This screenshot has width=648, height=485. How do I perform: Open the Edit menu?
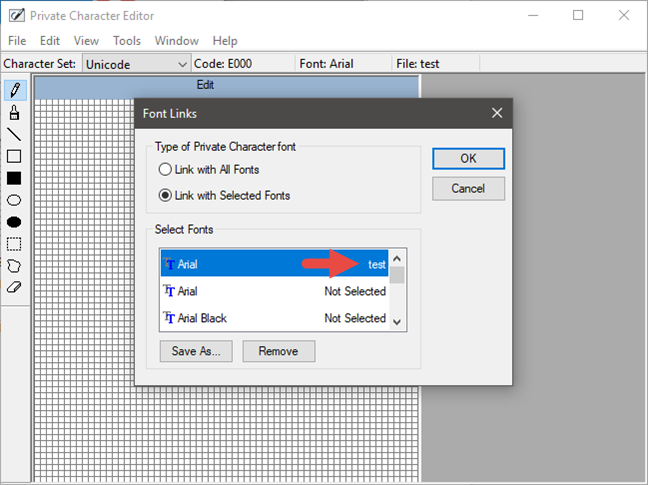click(x=50, y=40)
